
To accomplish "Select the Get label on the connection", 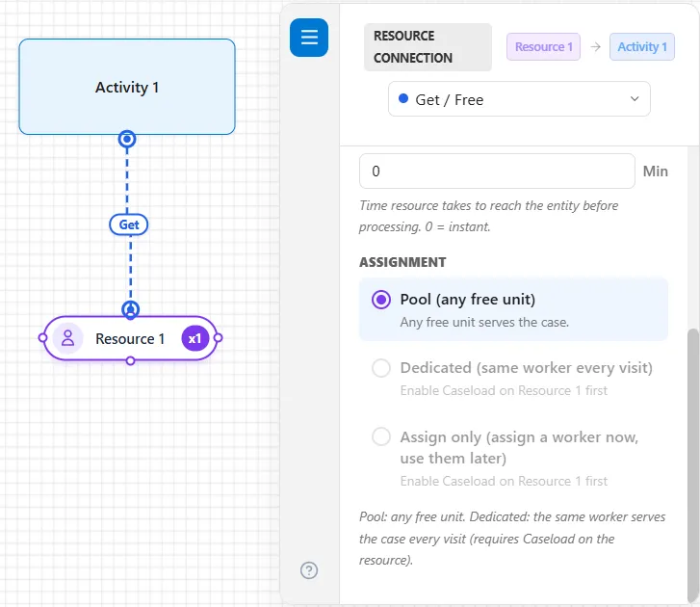I will point(129,224).
